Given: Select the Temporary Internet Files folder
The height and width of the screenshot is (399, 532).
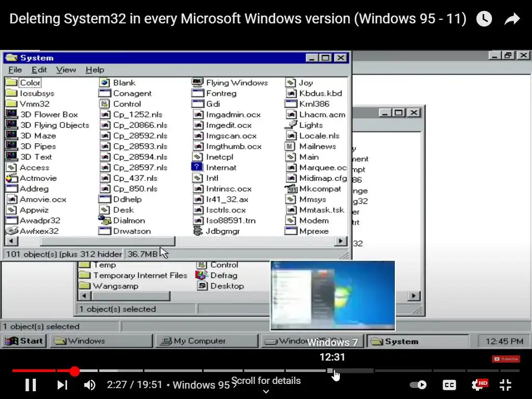Looking at the screenshot, I should pyautogui.click(x=133, y=275).
